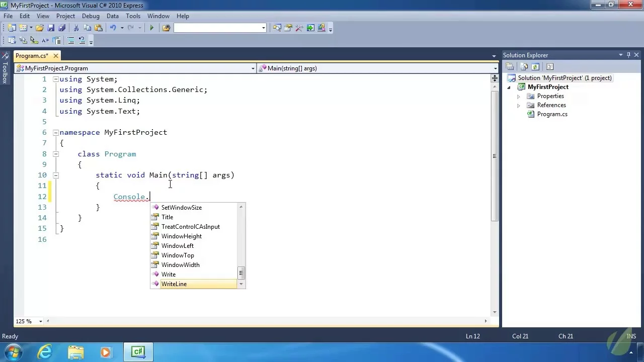Click Show All Files in Solution Explorer

pyautogui.click(x=524, y=66)
